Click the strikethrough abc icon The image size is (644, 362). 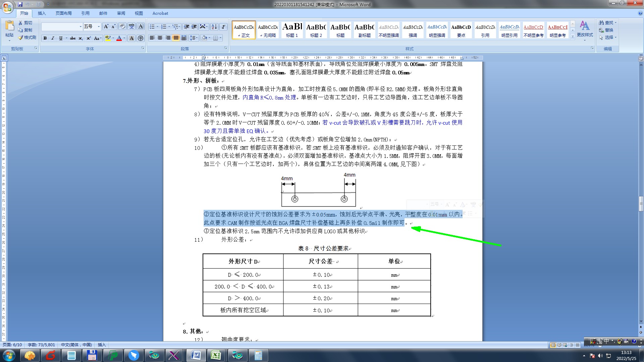click(73, 38)
